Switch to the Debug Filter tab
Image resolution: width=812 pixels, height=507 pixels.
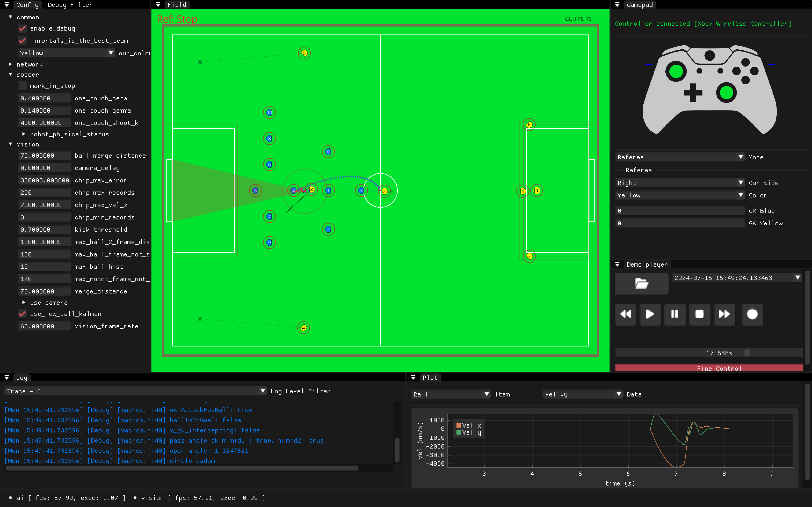[x=70, y=5]
